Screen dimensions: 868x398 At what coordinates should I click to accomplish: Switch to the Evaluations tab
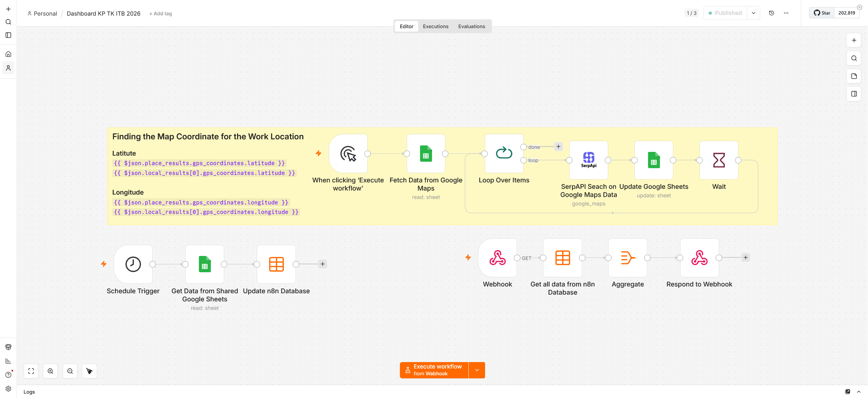471,26
